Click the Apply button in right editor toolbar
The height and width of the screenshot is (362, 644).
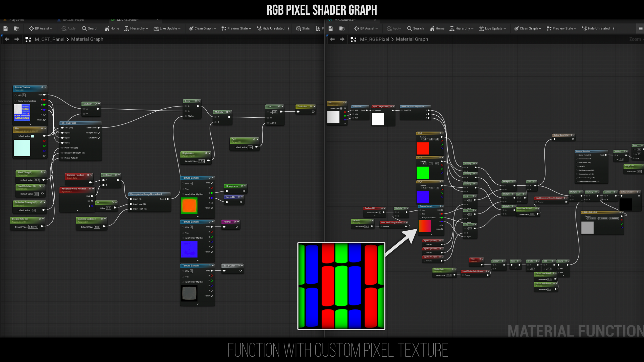tap(393, 28)
